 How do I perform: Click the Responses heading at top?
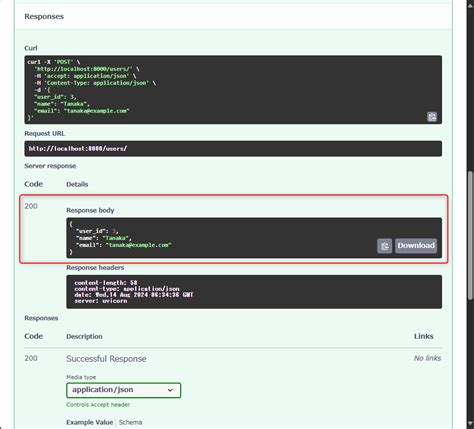tap(44, 16)
